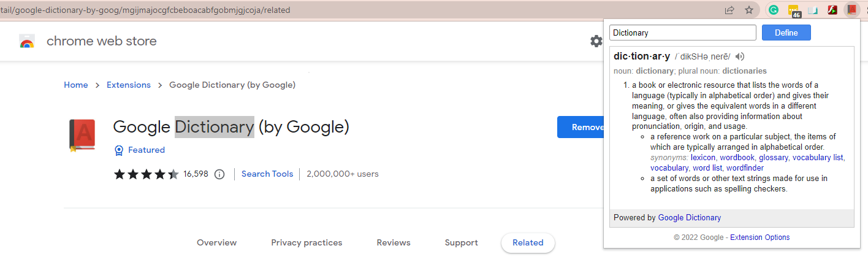Click the Chrome Web Store logo
868x278 pixels.
(x=26, y=42)
